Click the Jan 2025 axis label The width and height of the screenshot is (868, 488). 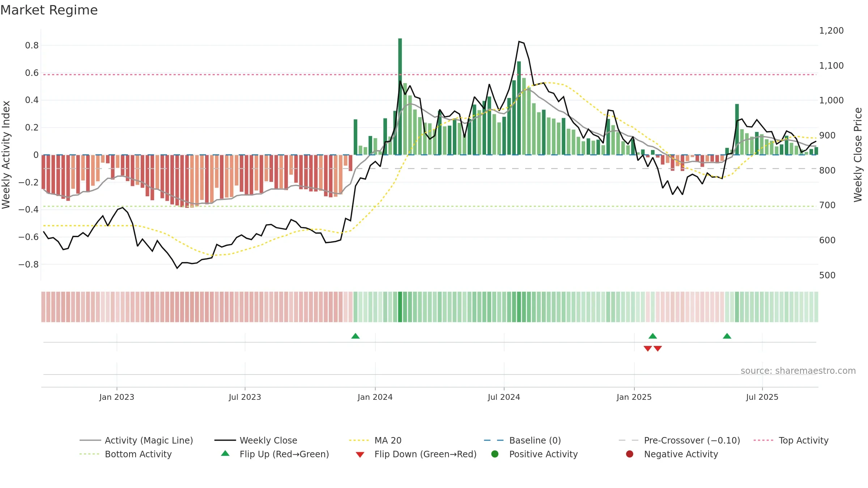coord(634,397)
